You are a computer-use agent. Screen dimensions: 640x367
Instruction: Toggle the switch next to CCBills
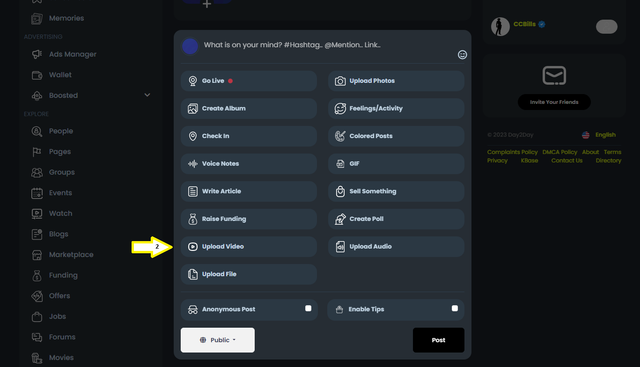tap(607, 27)
